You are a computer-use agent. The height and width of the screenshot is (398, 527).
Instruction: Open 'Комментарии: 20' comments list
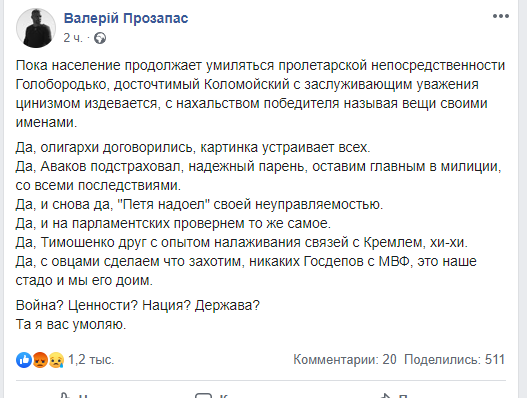[x=345, y=360]
